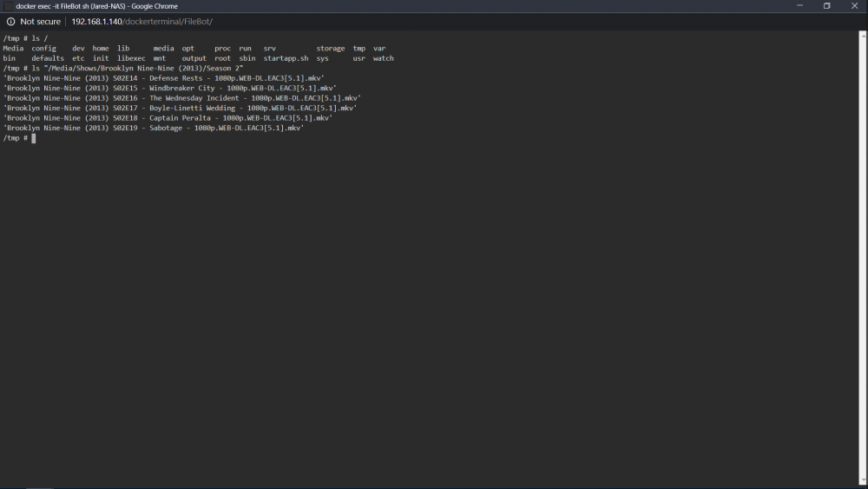Click the 'storage' directory entry
This screenshot has height=489, width=868.
click(331, 48)
